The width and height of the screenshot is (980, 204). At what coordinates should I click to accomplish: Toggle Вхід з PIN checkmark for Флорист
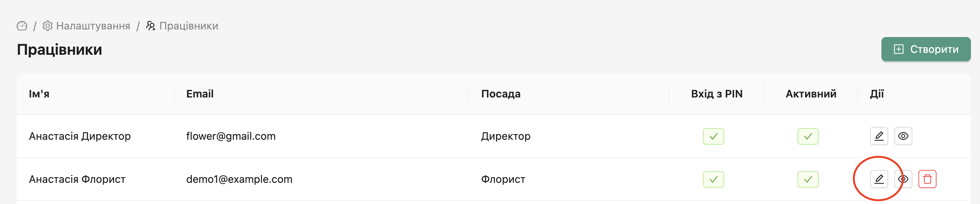pyautogui.click(x=713, y=179)
